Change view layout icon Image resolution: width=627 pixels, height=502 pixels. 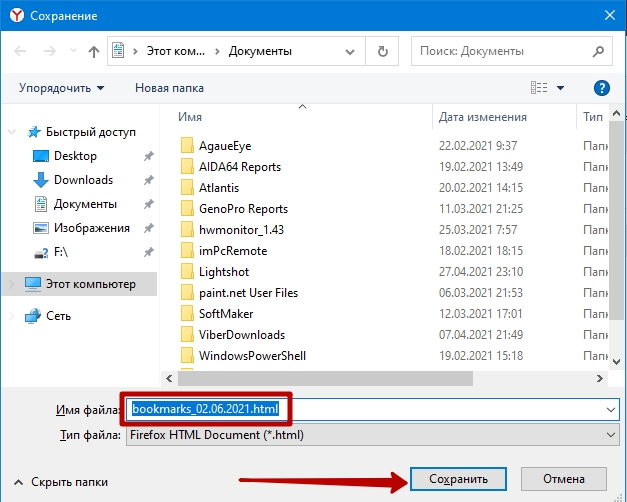click(x=539, y=88)
